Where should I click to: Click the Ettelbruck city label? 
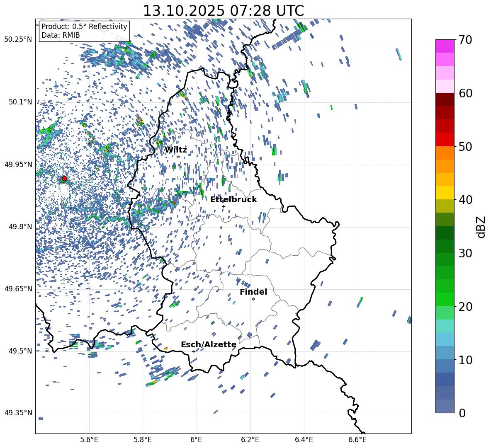(x=233, y=199)
